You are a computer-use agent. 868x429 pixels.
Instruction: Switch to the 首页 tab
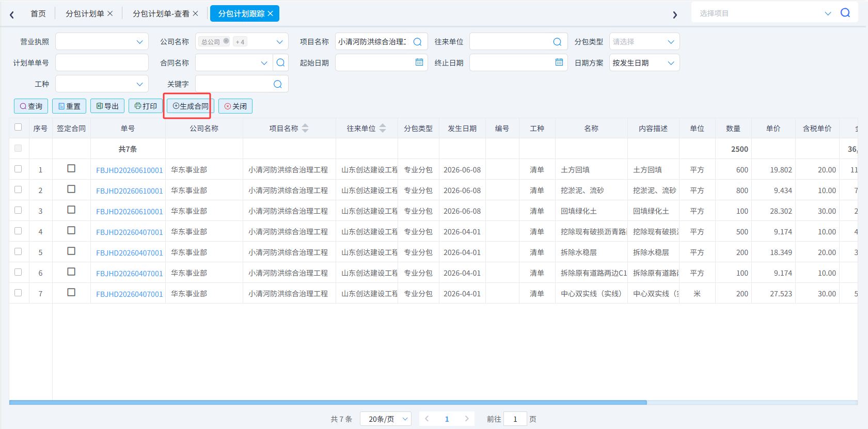coord(38,13)
